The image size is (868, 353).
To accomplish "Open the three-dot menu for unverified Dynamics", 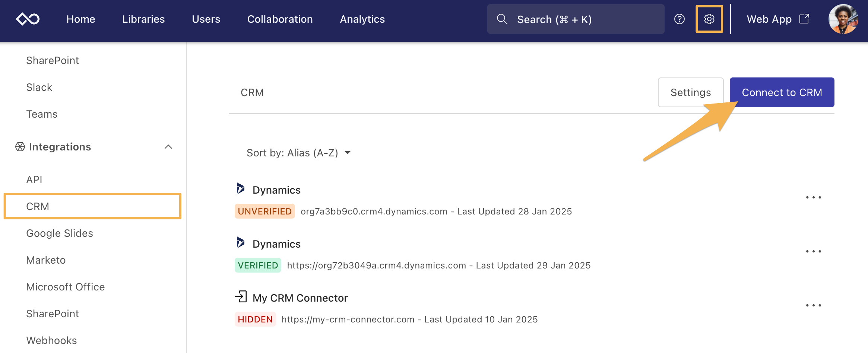I will 814,197.
